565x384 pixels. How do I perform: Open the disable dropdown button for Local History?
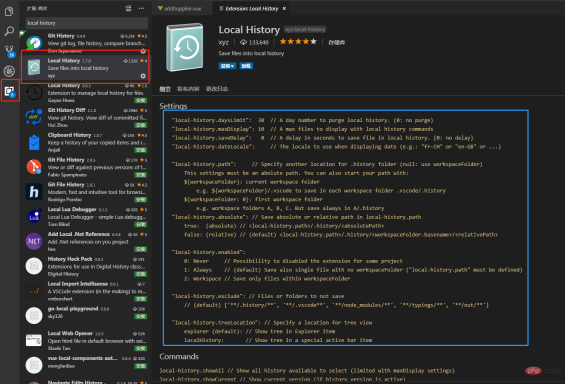click(227, 66)
